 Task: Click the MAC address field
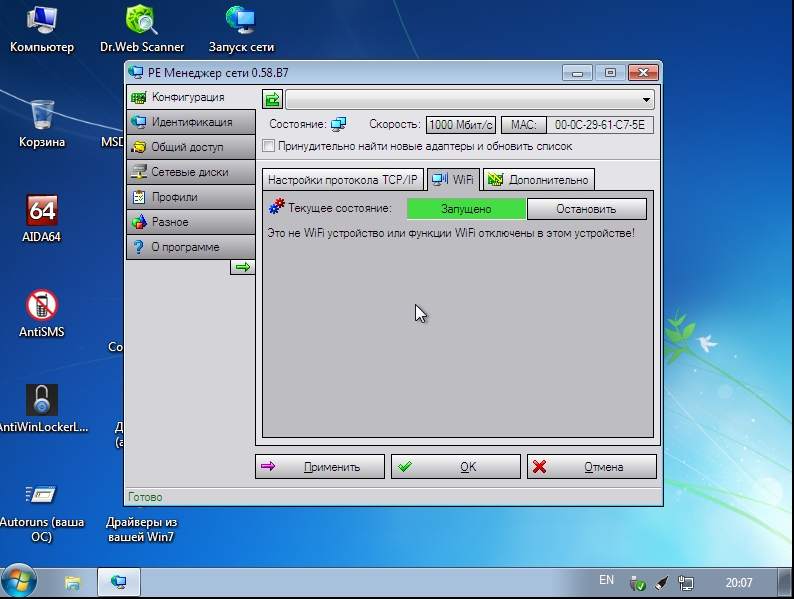[x=600, y=125]
